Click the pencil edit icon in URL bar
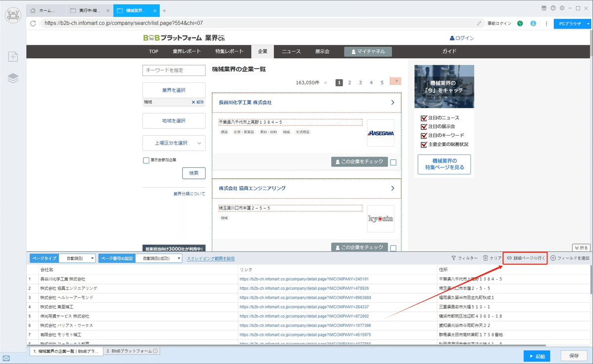Image resolution: width=593 pixels, height=364 pixels. 479,23
